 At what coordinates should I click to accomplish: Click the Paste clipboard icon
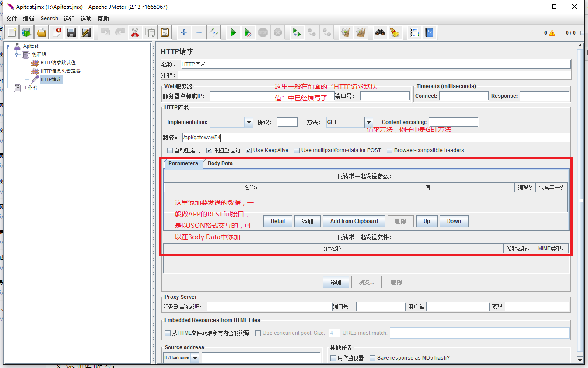click(x=164, y=32)
